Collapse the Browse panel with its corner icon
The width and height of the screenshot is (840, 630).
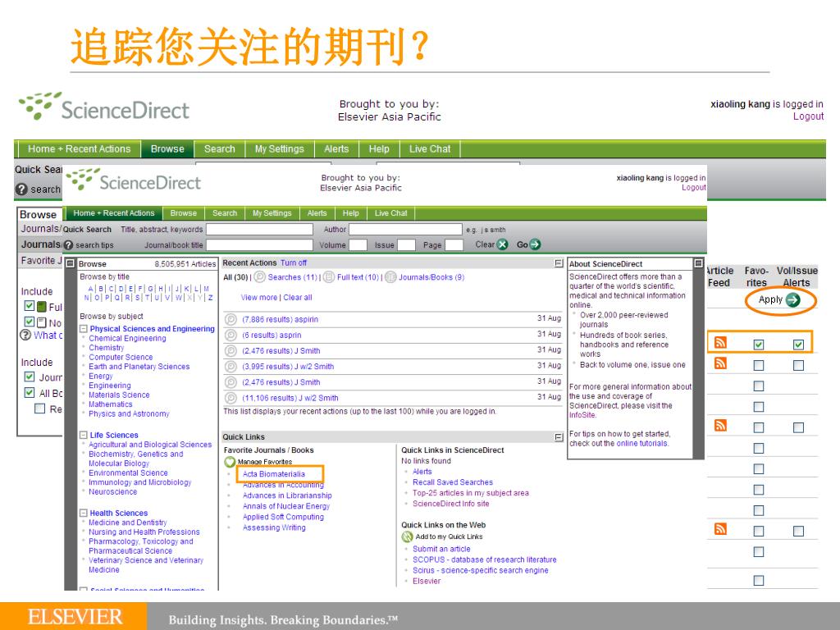point(70,263)
